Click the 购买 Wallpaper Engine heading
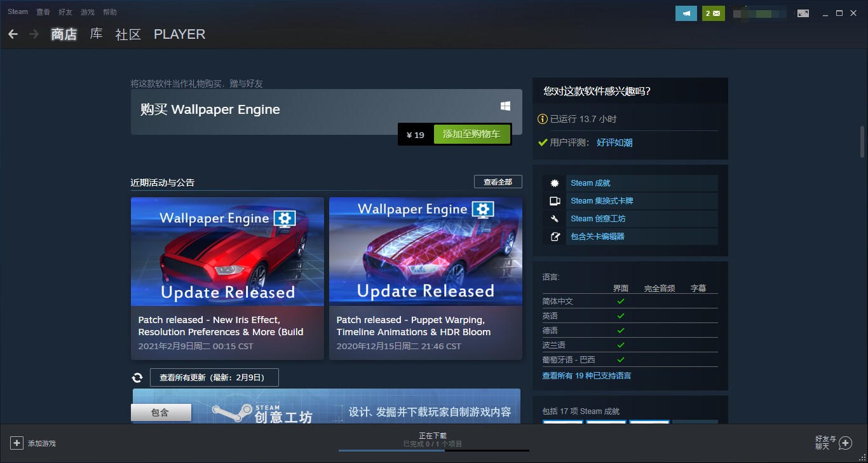The image size is (868, 463). click(210, 109)
